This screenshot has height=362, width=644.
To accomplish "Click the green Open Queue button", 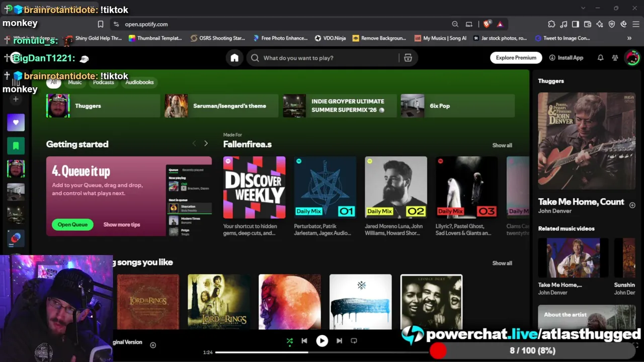I will click(72, 225).
